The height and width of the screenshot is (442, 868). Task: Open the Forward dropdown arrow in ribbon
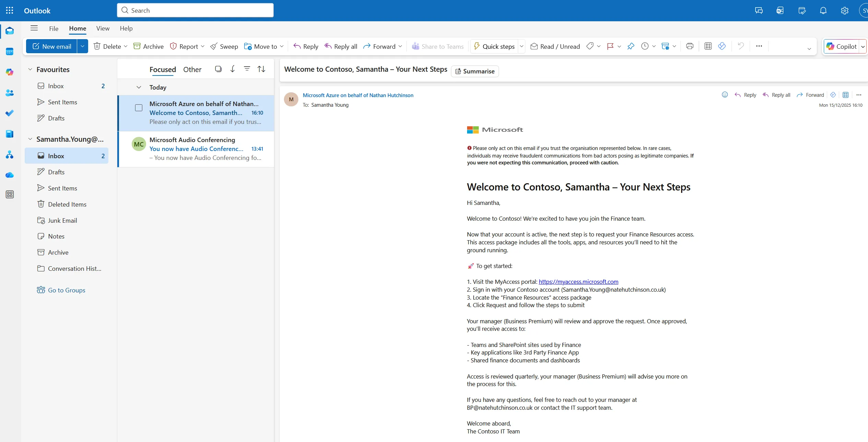coord(400,46)
